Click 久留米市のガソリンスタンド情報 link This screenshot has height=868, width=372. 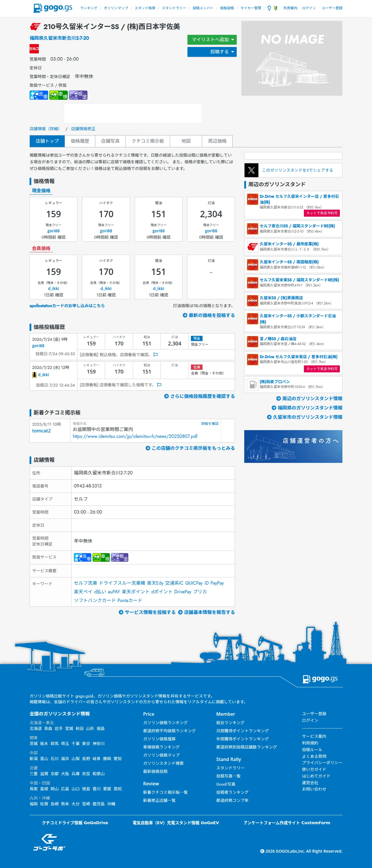point(305,417)
